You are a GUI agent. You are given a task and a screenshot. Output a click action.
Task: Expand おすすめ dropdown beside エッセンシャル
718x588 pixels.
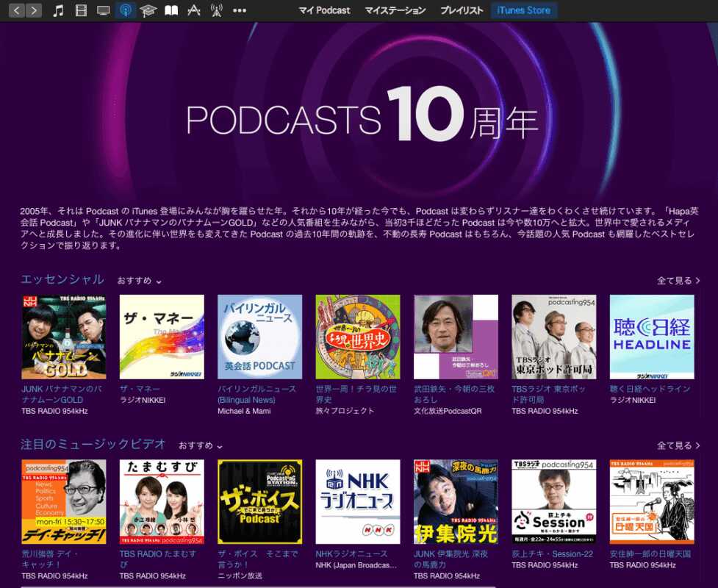[x=140, y=281]
